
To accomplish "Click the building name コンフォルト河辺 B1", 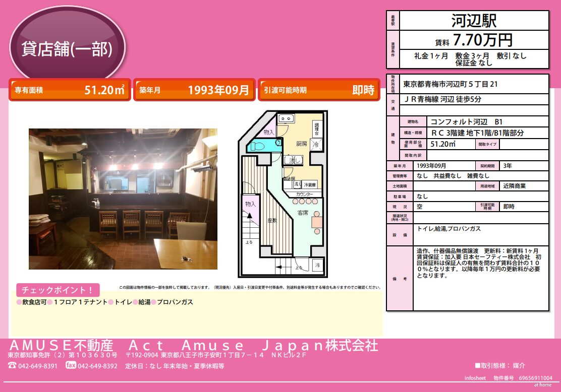I will point(466,122).
